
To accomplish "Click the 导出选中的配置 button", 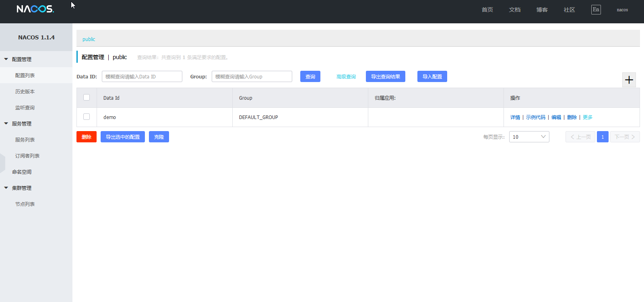I will click(x=123, y=137).
